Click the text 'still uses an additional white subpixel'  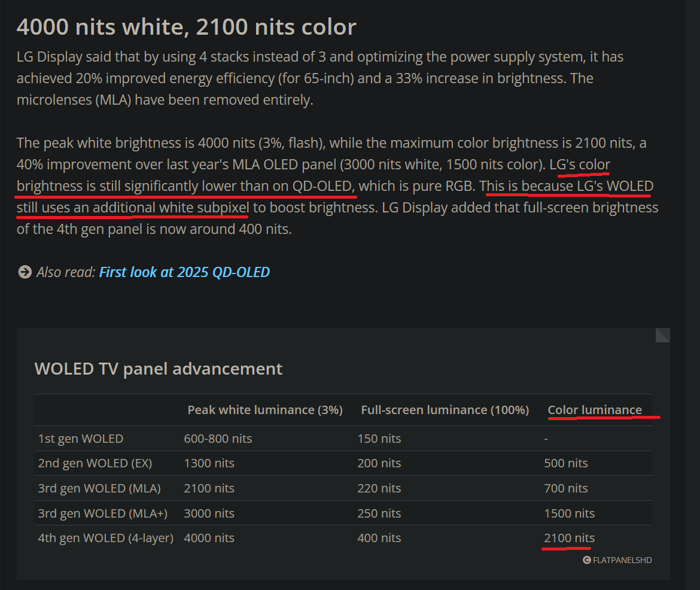click(x=133, y=208)
